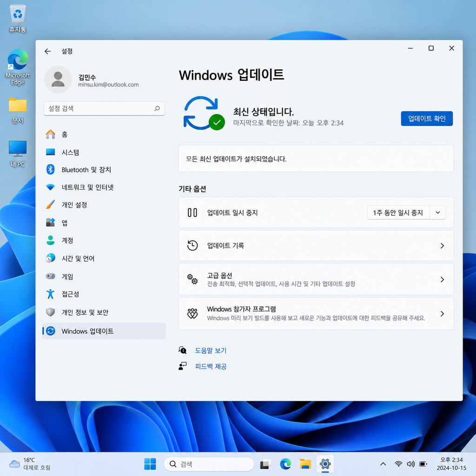Click the Bluetooth icon in sidebar
The width and height of the screenshot is (476, 476).
pos(50,169)
